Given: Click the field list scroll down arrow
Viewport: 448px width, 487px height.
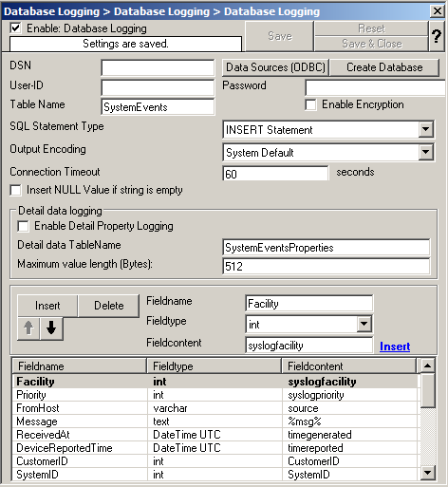Looking at the screenshot, I should point(427,473).
